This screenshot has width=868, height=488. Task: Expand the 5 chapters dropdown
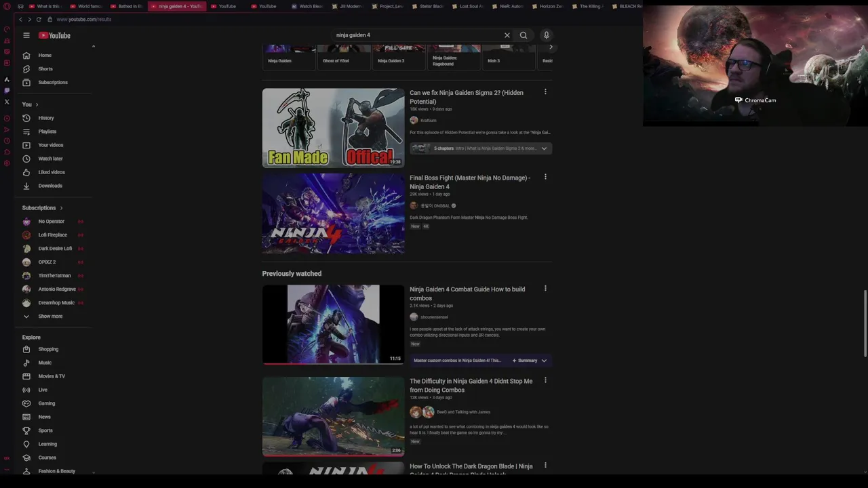pos(544,148)
